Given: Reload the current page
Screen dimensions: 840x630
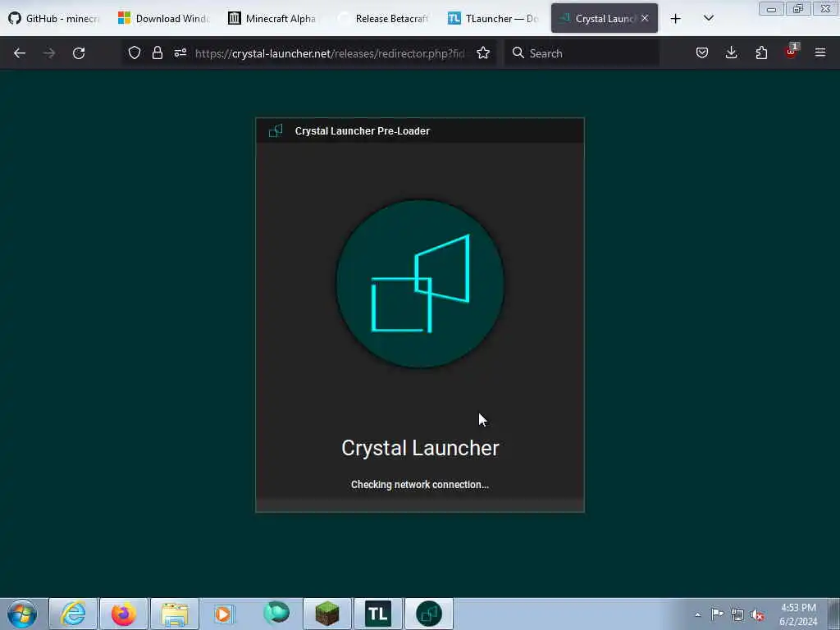Looking at the screenshot, I should (79, 53).
